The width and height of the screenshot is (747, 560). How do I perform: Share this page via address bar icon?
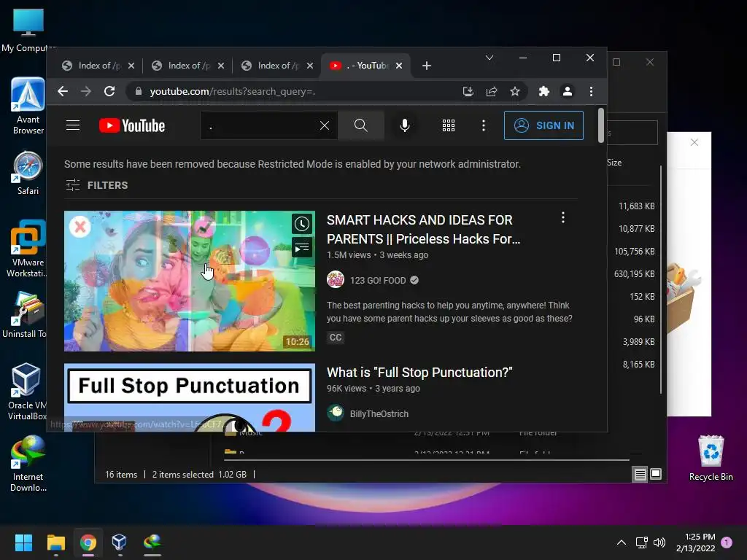[492, 91]
